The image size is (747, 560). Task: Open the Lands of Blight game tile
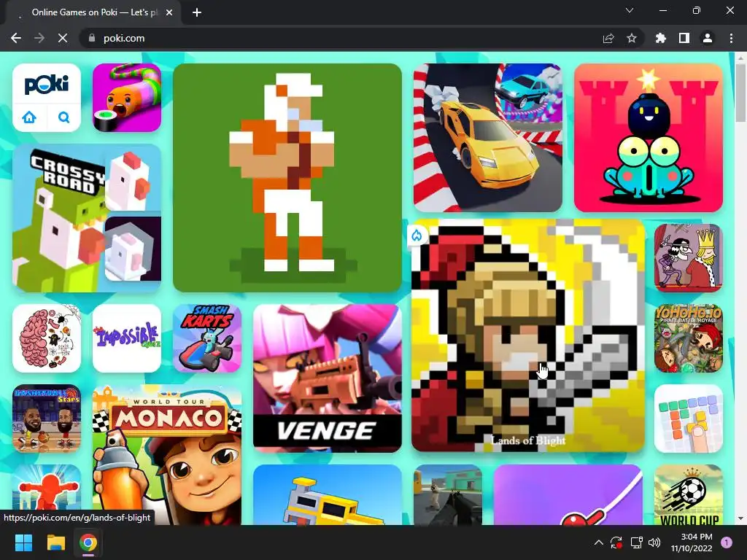pos(528,335)
